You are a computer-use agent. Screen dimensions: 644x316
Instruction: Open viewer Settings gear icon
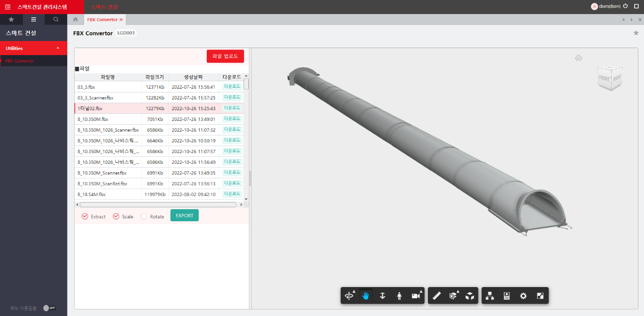click(523, 296)
